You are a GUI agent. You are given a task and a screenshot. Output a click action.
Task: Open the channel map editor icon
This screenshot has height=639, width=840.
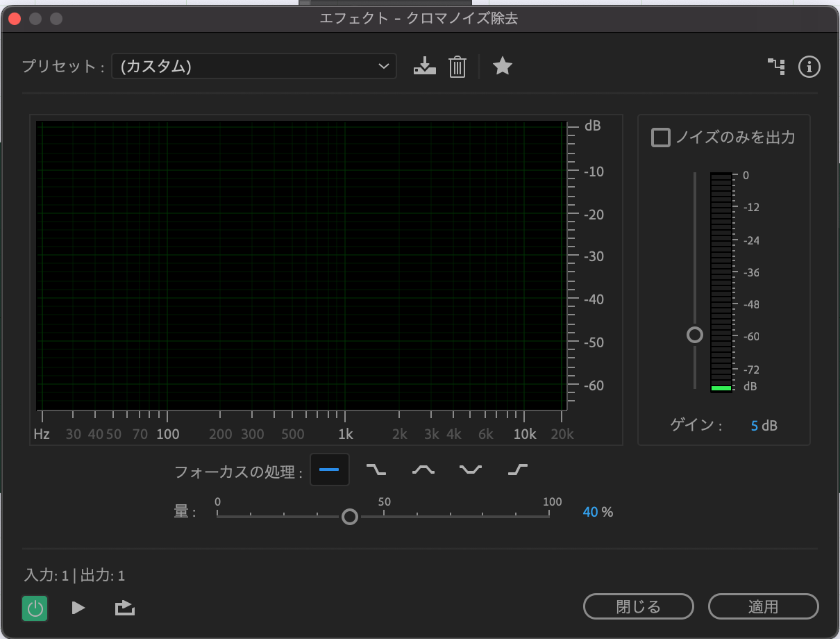coord(776,67)
